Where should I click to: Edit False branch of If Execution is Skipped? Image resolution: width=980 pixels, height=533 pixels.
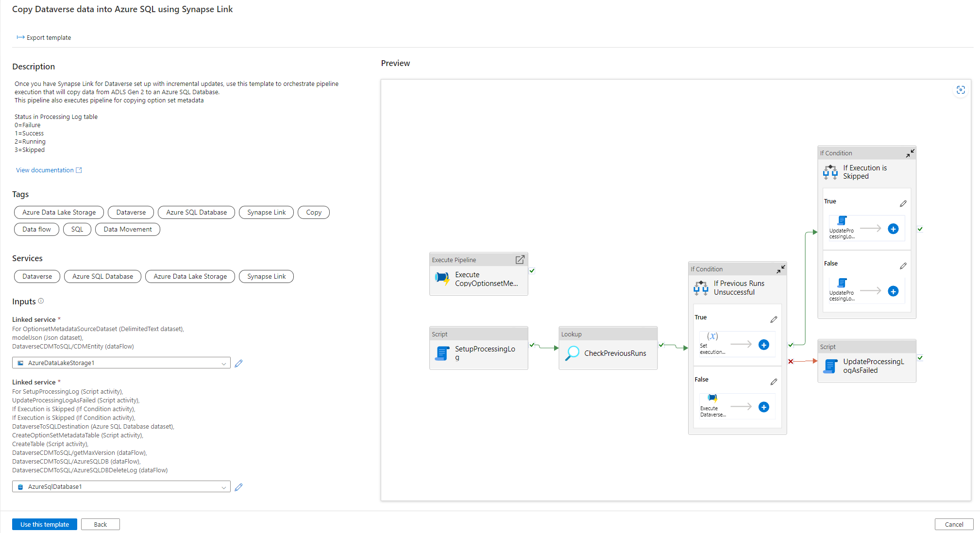(x=903, y=266)
